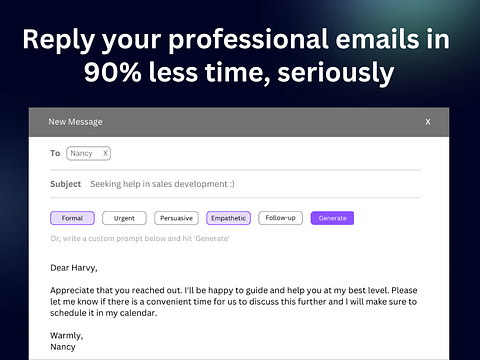480x360 pixels.
Task: Enable the Urgent tone option
Action: [x=124, y=218]
